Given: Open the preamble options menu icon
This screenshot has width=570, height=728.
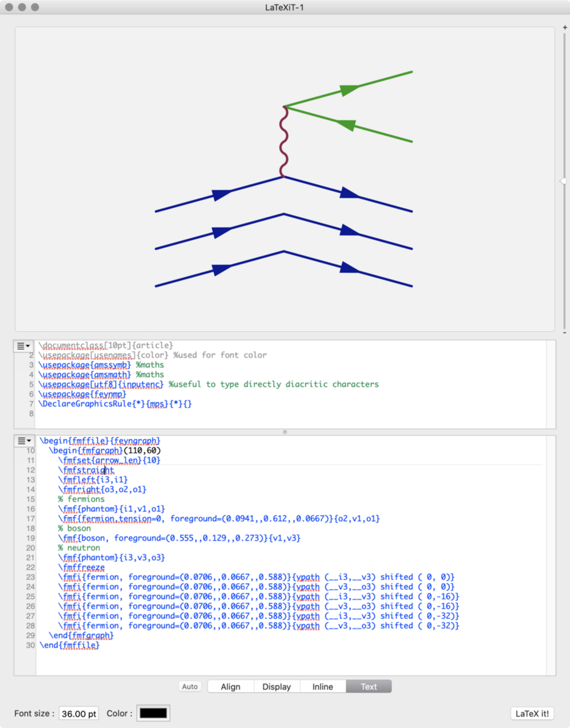Looking at the screenshot, I should click(23, 346).
